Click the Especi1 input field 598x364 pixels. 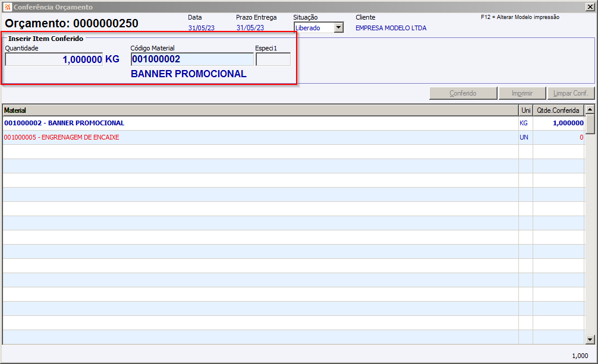point(273,59)
